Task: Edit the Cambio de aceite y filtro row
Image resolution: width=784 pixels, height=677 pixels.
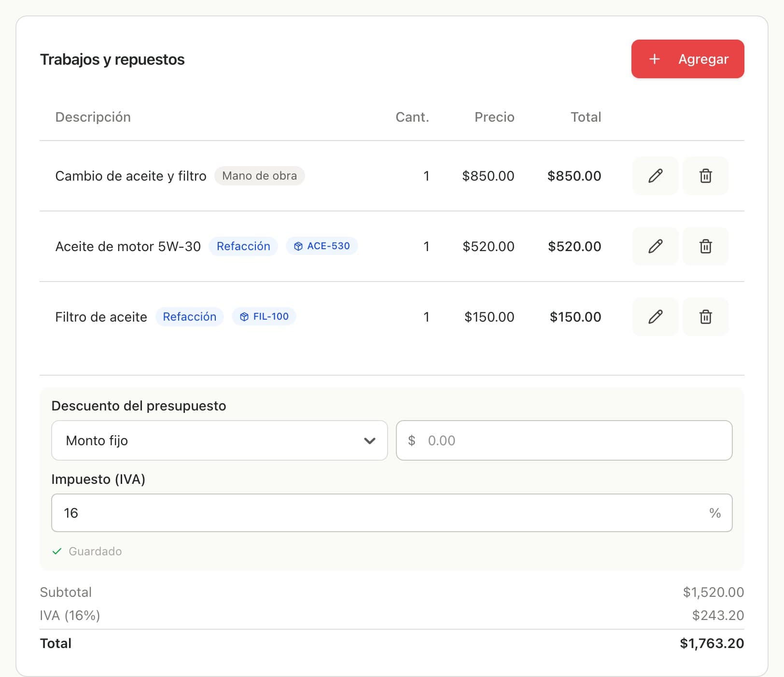Action: (655, 176)
